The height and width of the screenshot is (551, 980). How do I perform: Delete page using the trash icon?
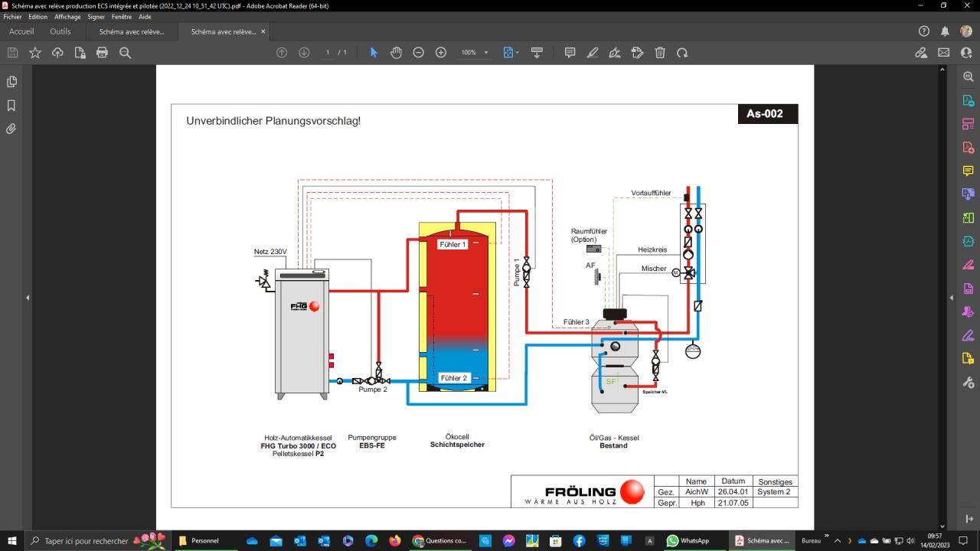(x=660, y=53)
